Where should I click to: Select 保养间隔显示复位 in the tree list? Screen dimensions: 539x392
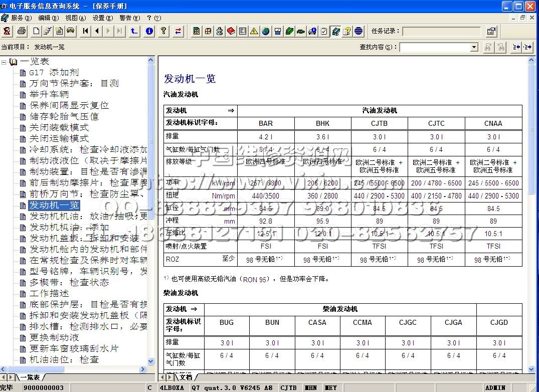click(69, 105)
